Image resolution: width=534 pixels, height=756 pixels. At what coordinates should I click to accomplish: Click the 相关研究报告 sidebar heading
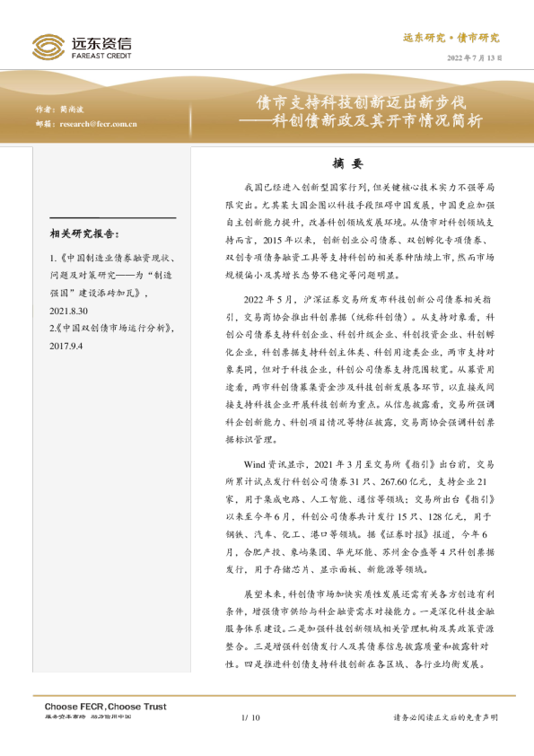click(x=84, y=233)
